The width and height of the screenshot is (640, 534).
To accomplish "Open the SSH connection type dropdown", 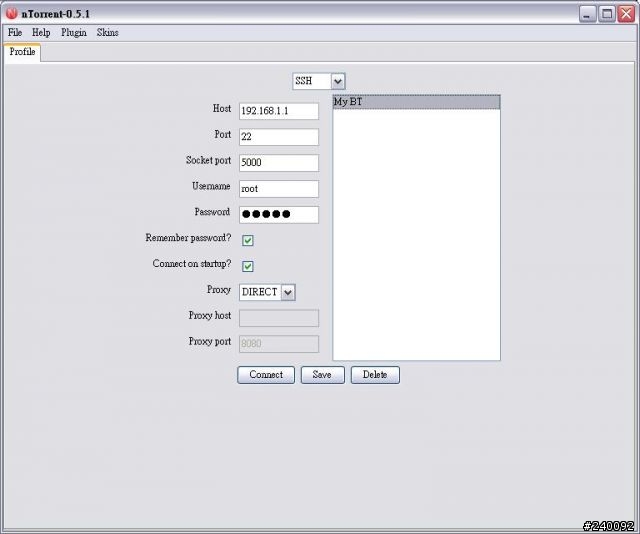I will coord(319,81).
